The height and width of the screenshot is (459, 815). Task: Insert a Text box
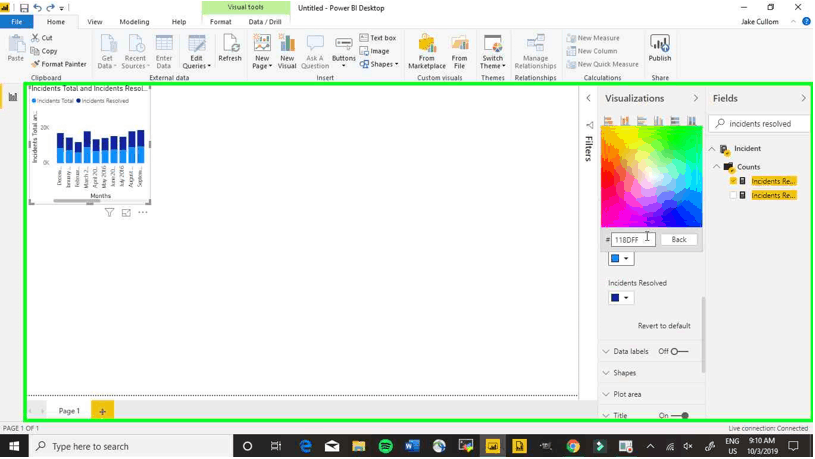(x=378, y=38)
